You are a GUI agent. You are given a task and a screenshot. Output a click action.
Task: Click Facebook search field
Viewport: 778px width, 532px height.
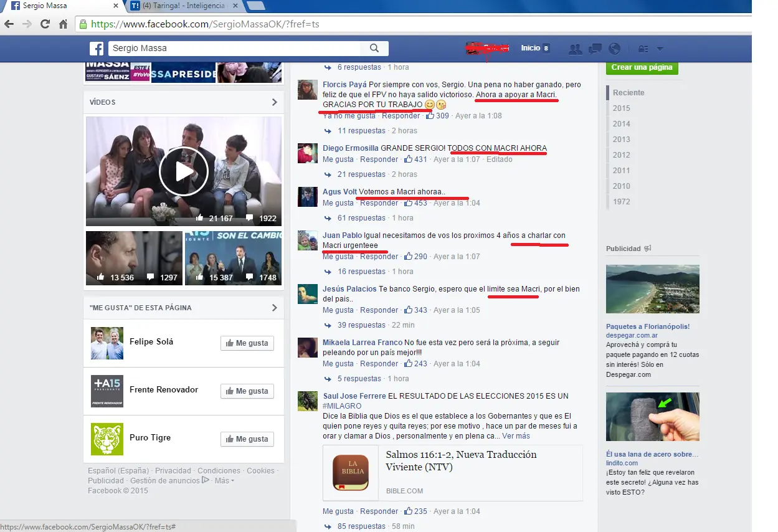coord(235,48)
